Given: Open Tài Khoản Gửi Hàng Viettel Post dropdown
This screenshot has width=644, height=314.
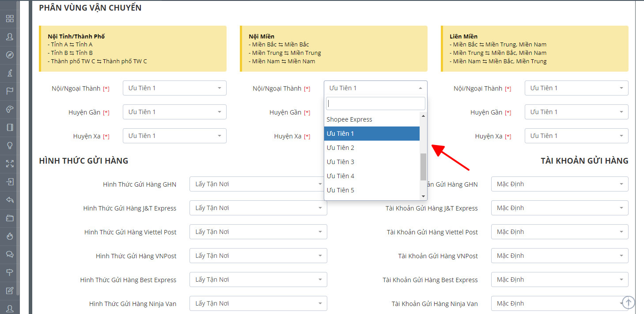Looking at the screenshot, I should (560, 232).
